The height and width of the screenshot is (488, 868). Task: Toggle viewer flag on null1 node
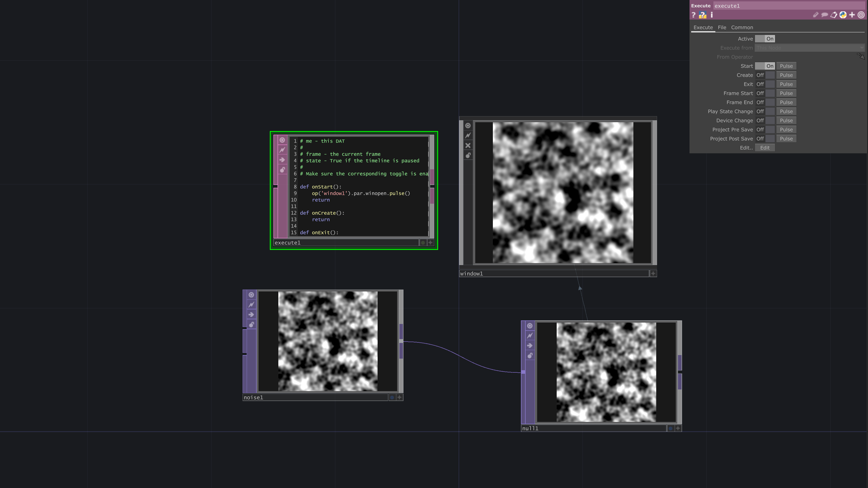click(x=530, y=326)
